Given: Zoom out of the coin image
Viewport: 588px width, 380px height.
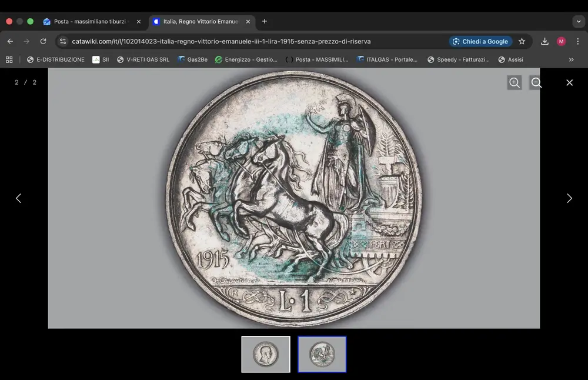Looking at the screenshot, I should point(536,82).
